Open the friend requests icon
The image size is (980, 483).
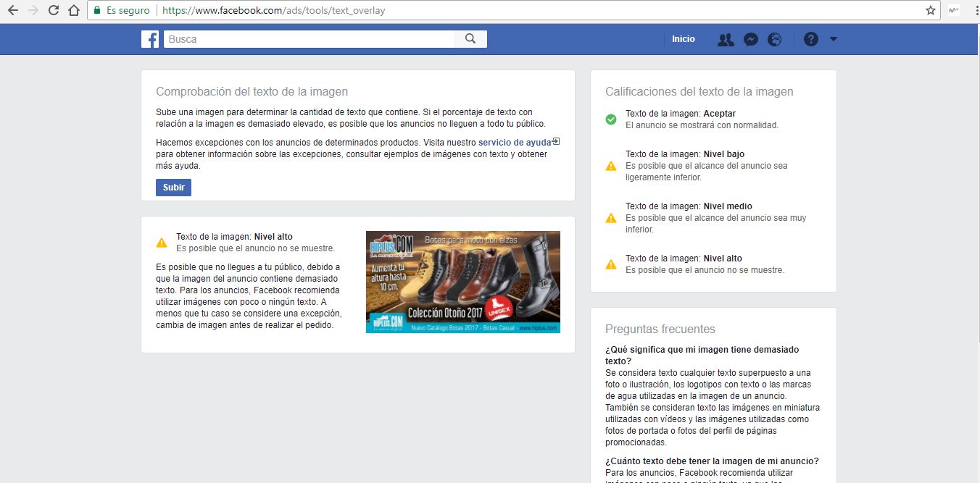pos(726,40)
